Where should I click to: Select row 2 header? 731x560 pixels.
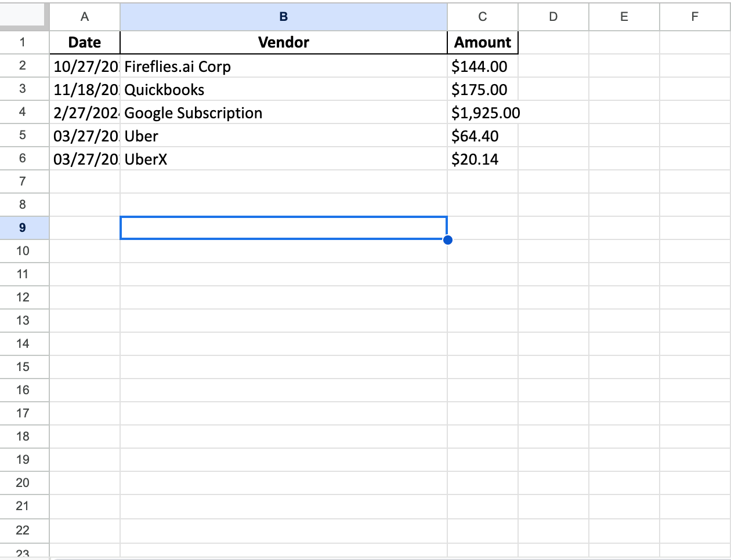[x=24, y=66]
